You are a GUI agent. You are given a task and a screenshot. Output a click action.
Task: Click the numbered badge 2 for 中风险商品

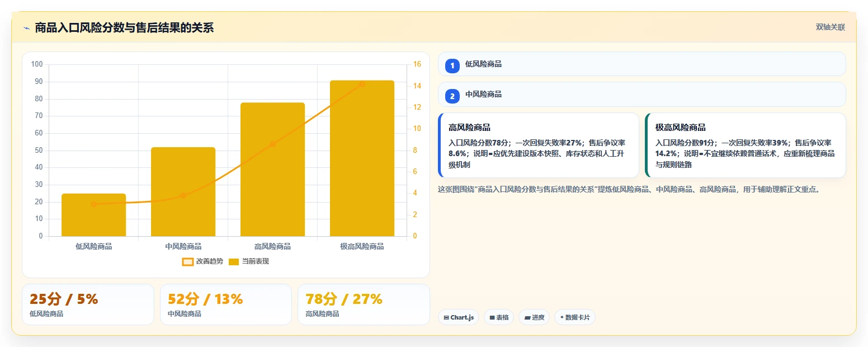[x=452, y=96]
